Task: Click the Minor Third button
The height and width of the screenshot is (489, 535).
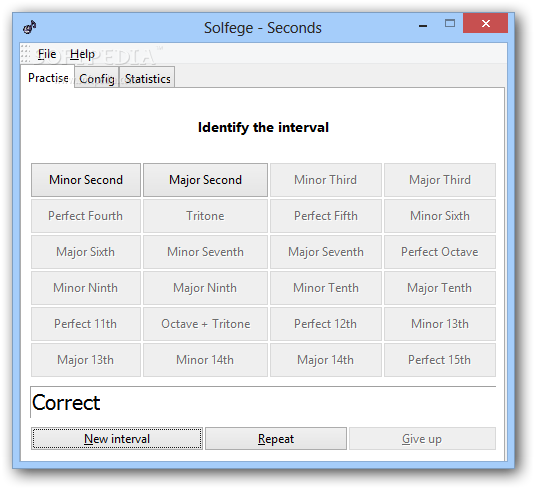Action: click(x=326, y=180)
